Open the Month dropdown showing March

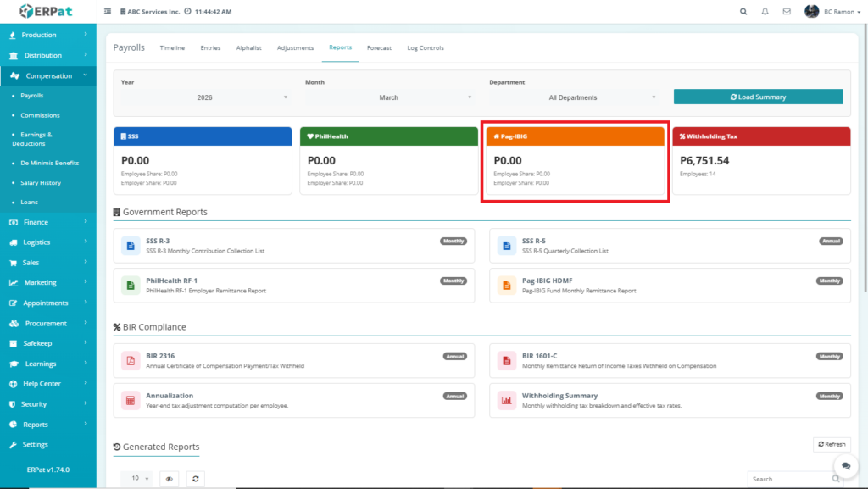coord(388,97)
